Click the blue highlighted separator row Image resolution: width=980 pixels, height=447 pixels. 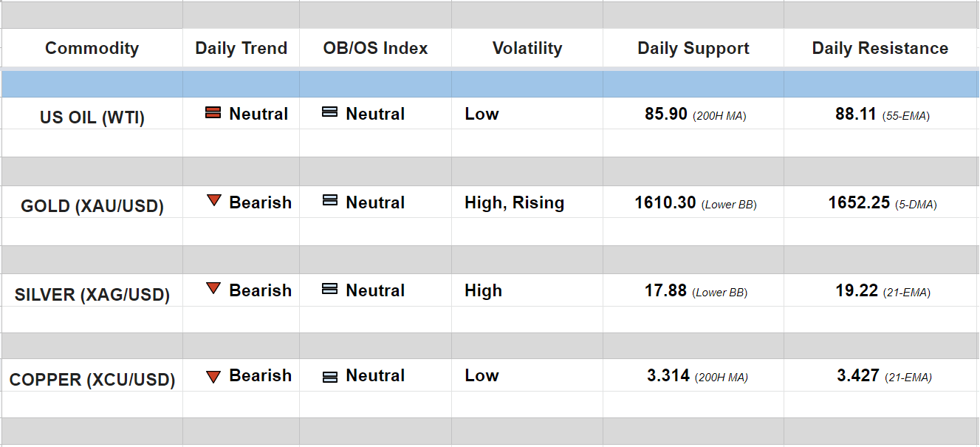coord(490,84)
